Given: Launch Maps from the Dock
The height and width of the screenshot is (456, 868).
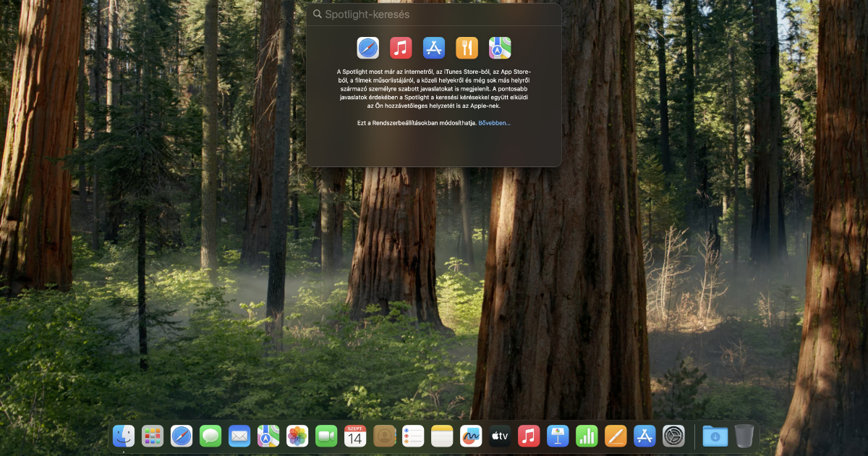Looking at the screenshot, I should (x=268, y=436).
